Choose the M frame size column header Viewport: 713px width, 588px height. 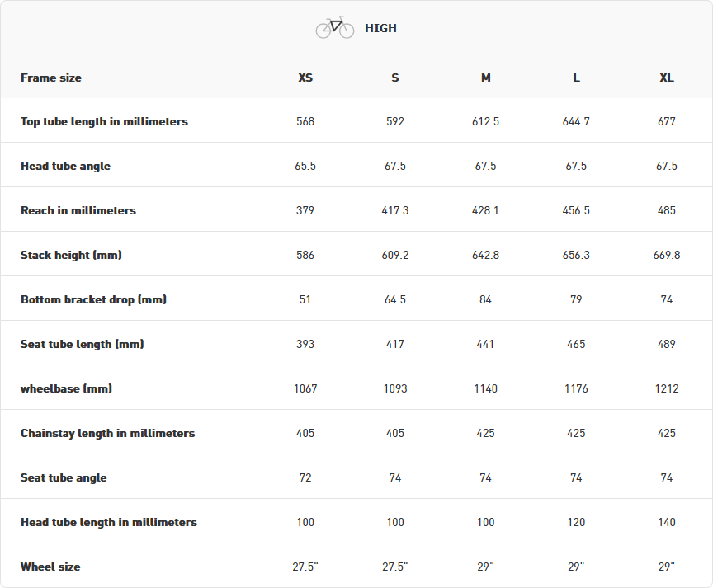(485, 78)
